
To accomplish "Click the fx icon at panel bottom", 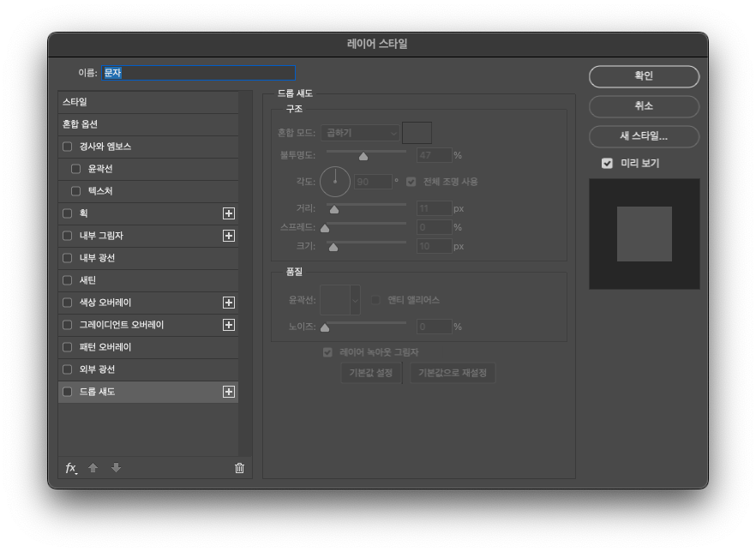I will click(x=70, y=468).
